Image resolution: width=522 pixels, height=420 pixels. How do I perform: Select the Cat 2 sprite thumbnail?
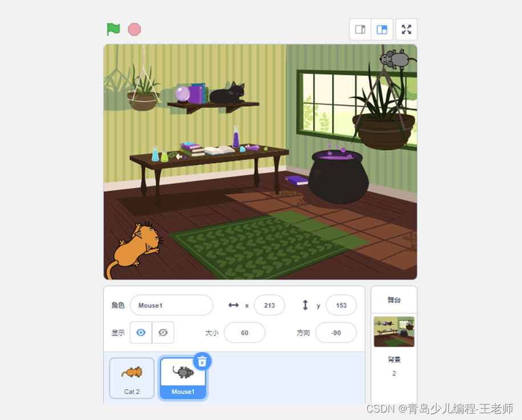[132, 378]
